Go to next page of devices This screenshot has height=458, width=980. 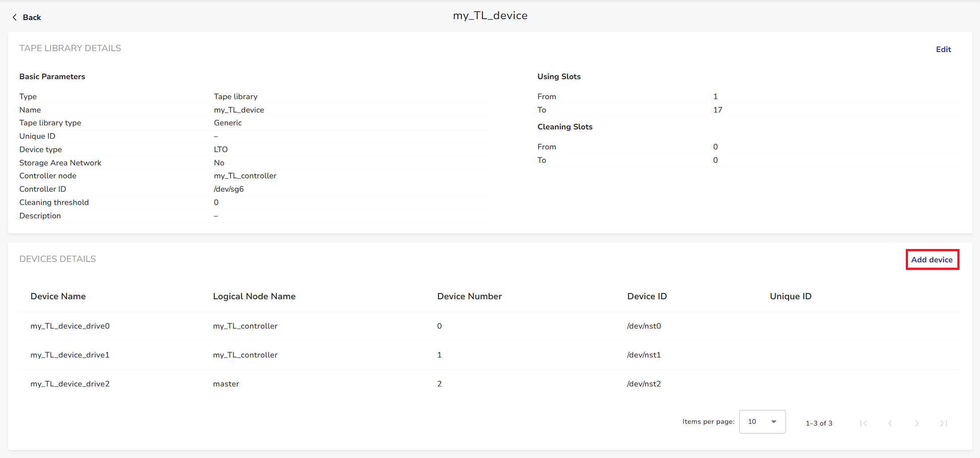[x=917, y=423]
